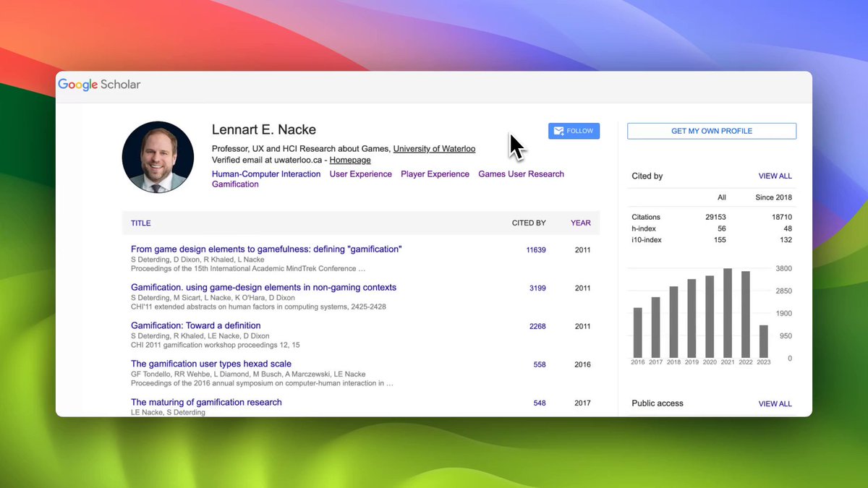Click the 'Since 2018' column heading

(773, 197)
